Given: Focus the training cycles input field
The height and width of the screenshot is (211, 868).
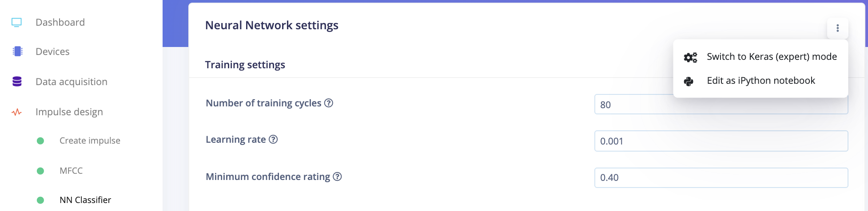Looking at the screenshot, I should (721, 104).
